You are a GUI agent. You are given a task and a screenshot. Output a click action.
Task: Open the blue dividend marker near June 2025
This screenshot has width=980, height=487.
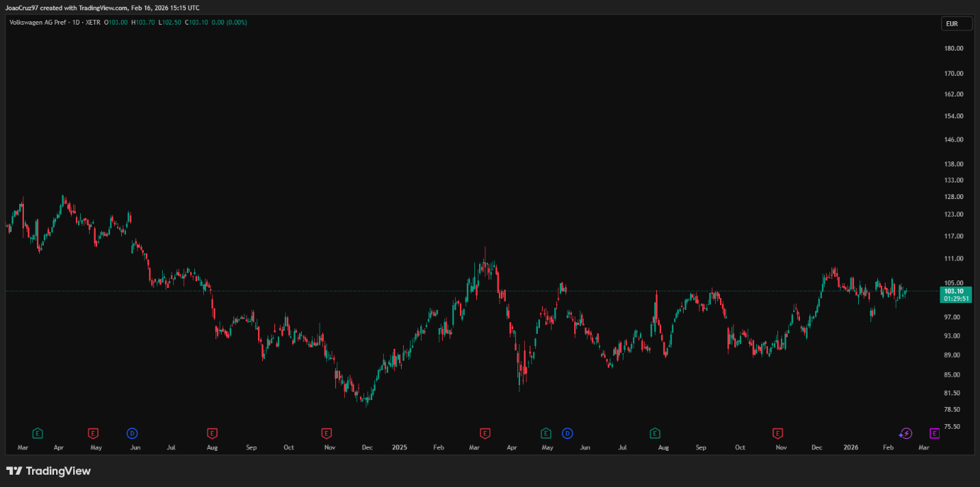coord(567,433)
